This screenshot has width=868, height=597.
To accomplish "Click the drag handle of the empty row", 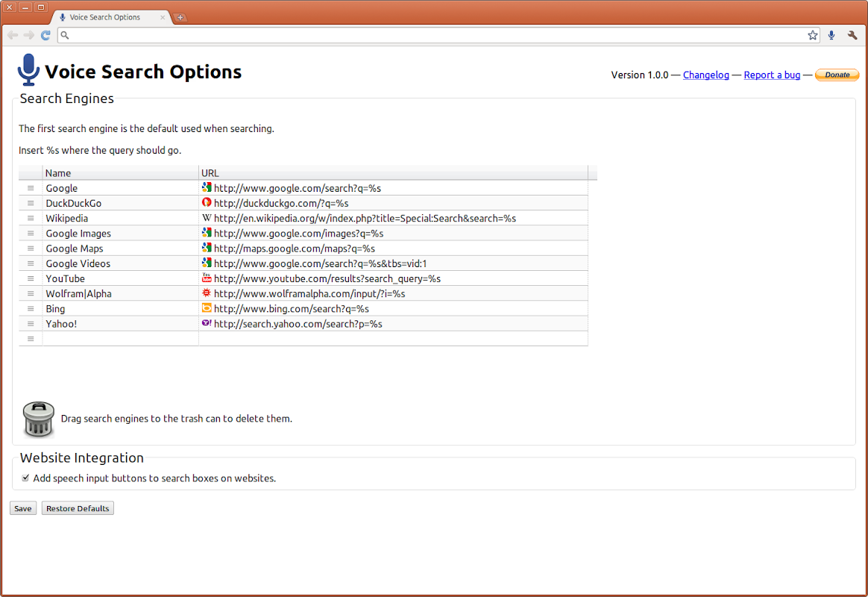I will (x=31, y=339).
